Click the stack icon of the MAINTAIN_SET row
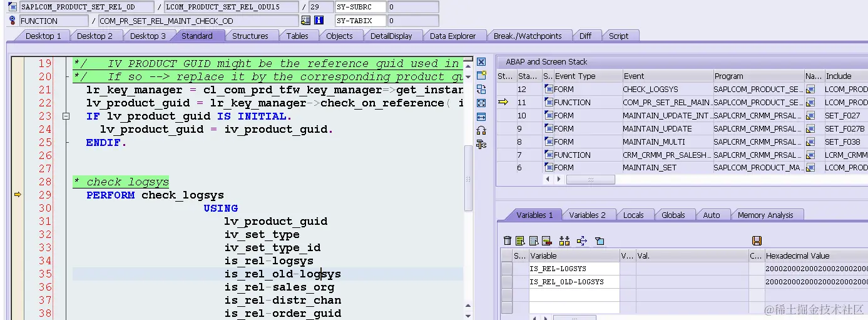 pos(549,168)
